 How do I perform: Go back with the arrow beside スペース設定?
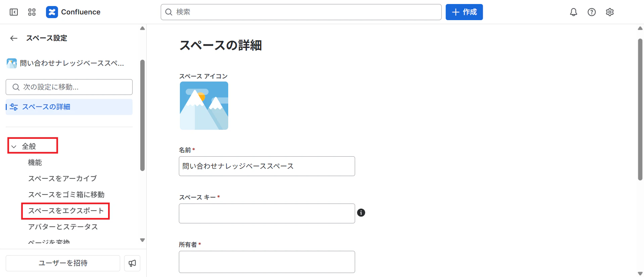click(14, 38)
